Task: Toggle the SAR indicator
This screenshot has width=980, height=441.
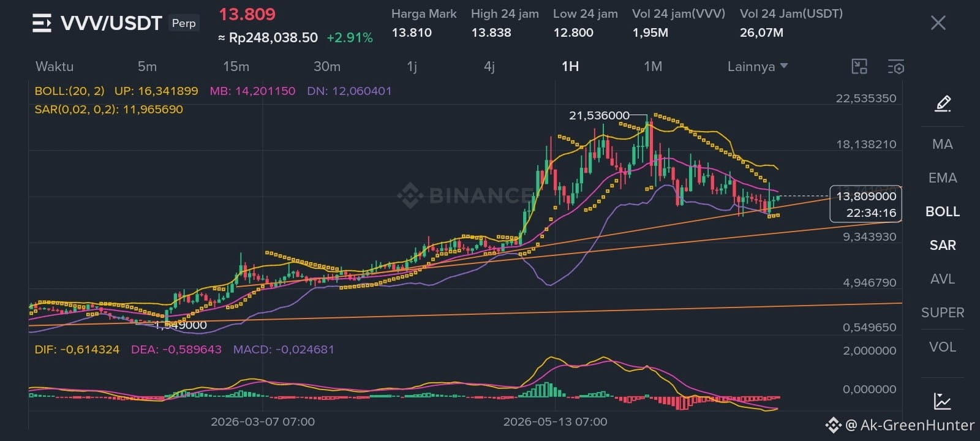Action: (942, 245)
